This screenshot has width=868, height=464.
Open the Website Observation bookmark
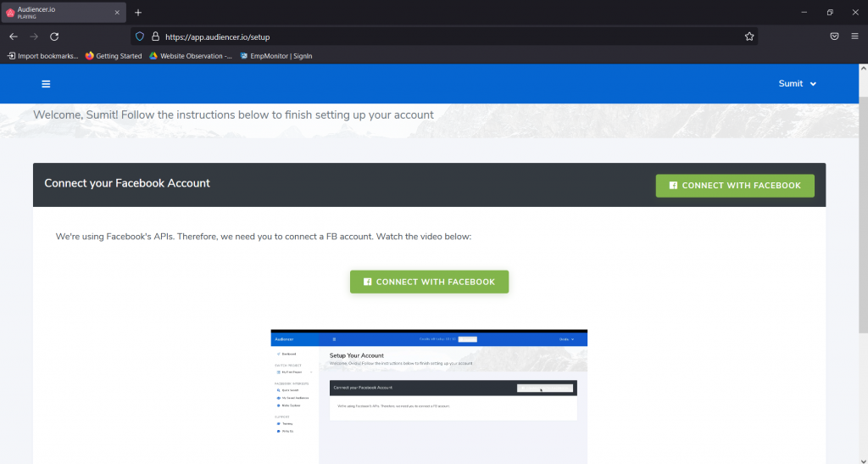click(191, 56)
